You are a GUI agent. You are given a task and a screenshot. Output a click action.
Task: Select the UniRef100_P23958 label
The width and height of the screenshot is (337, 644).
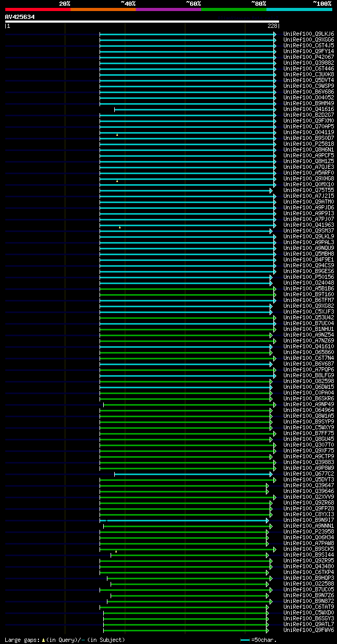point(309,531)
